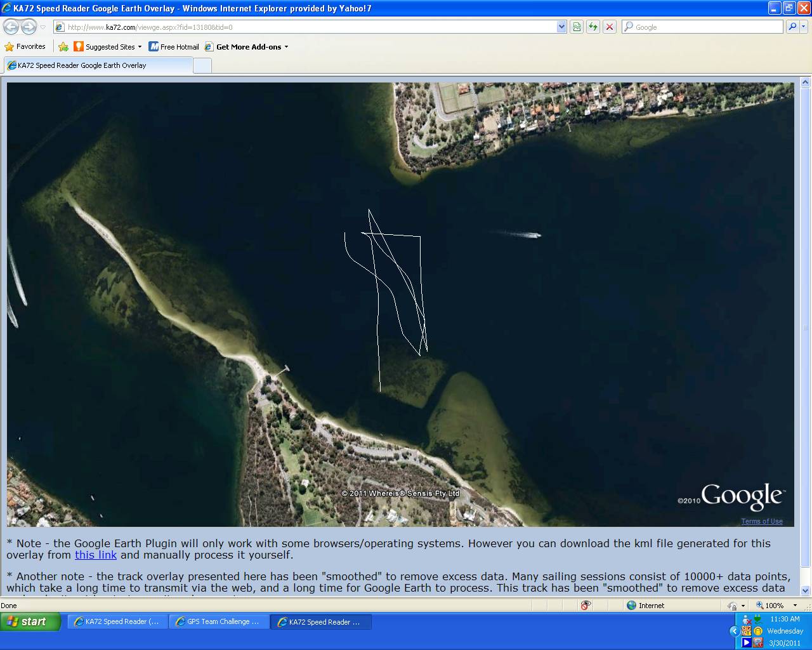Switch to GPS Team Challenge taskbar window
Image resolution: width=812 pixels, height=650 pixels.
point(219,622)
